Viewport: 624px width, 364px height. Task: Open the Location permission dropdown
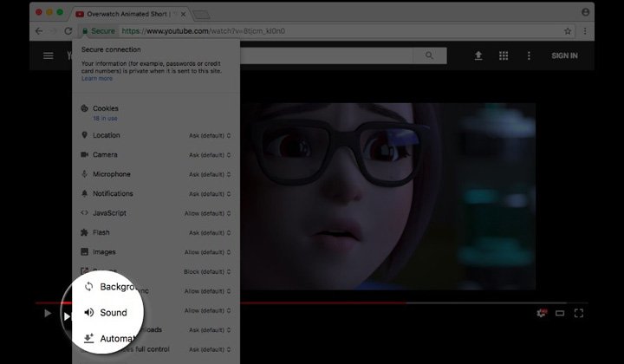click(210, 136)
